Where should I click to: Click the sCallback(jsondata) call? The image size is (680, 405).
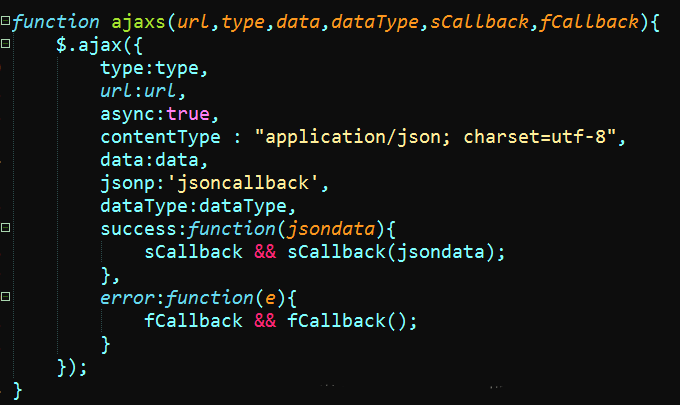click(396, 252)
